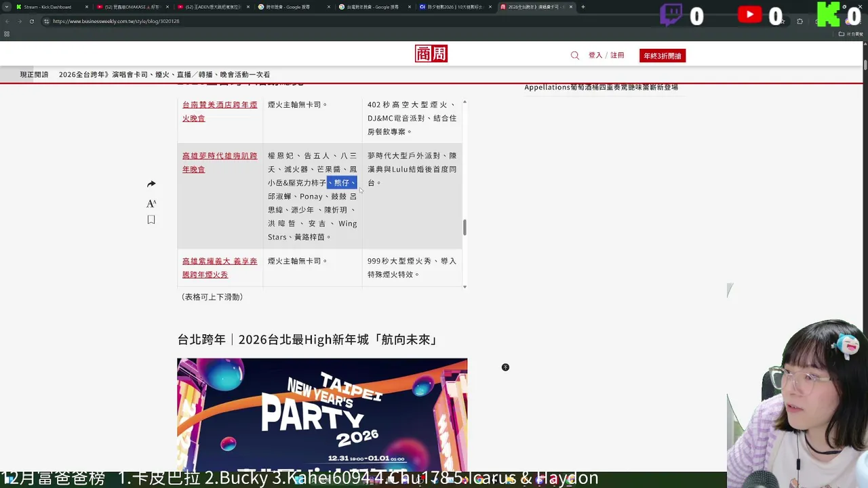Click the 年終3折開搶 promo button
The width and height of the screenshot is (868, 488).
[x=663, y=56]
